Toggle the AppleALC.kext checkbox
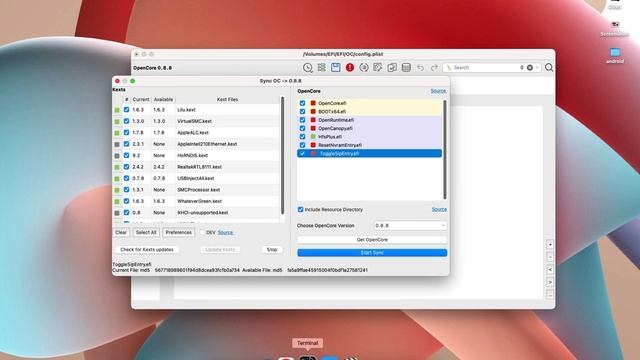 (127, 133)
